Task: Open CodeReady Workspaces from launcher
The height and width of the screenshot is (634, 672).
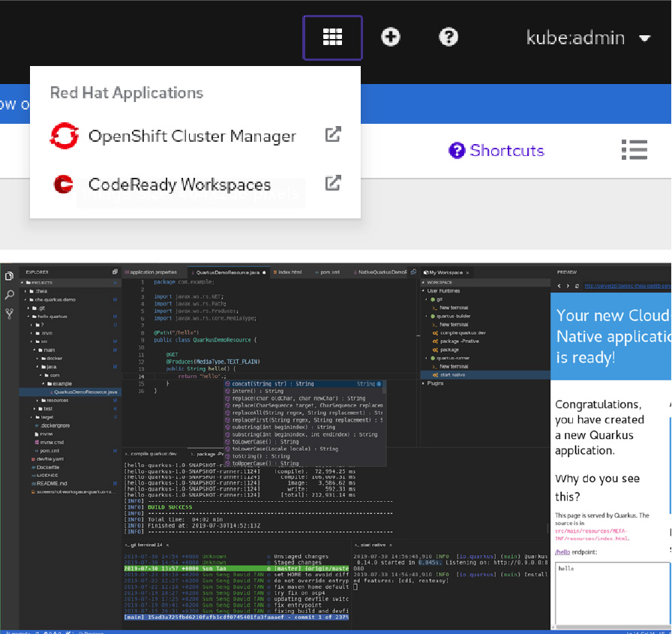Action: coord(179,185)
